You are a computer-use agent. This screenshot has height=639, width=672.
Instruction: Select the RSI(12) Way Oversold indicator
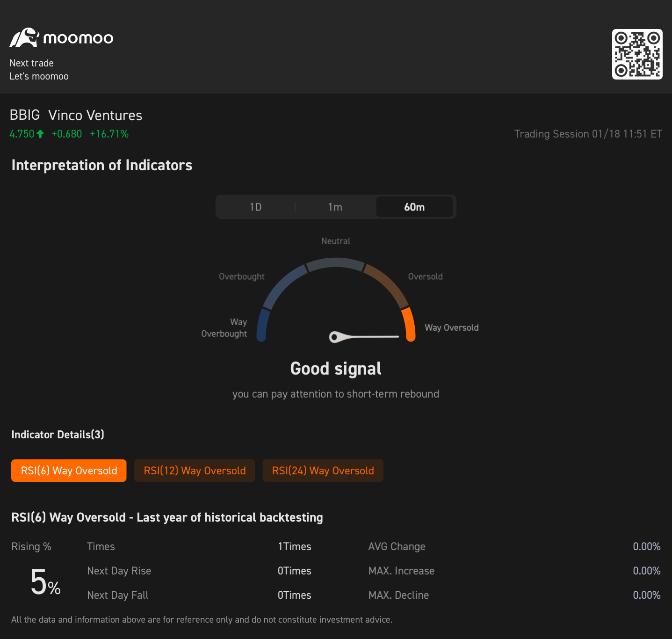[195, 471]
